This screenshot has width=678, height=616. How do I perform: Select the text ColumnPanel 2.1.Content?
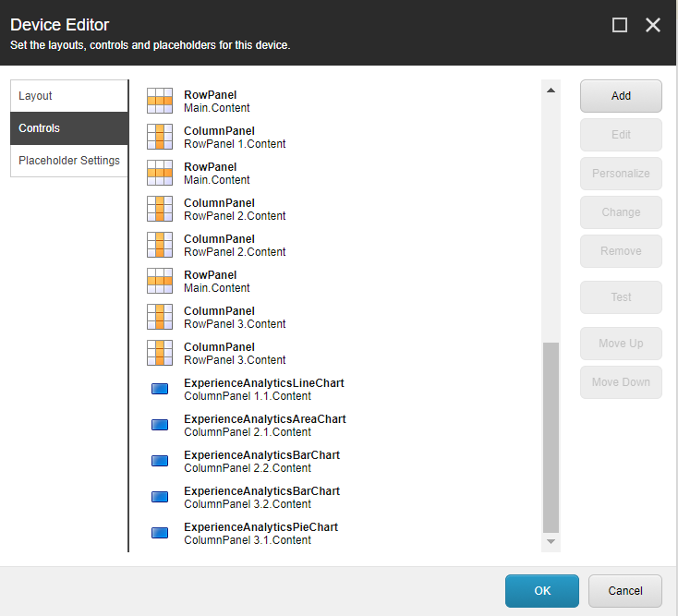pyautogui.click(x=248, y=432)
